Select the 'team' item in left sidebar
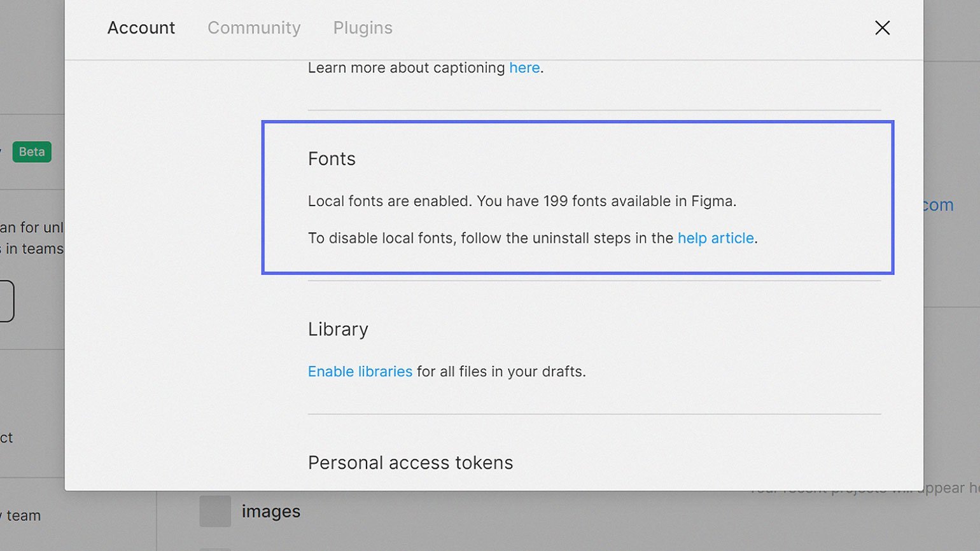Screen dimensions: 980x551 23,516
